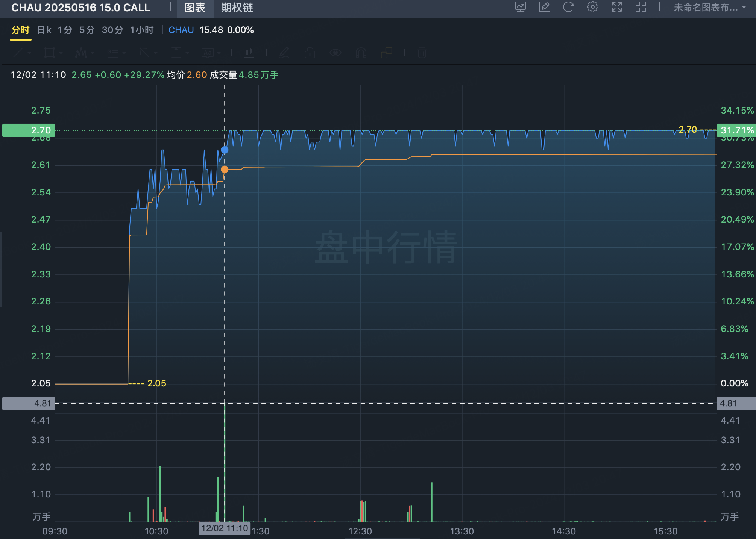The width and height of the screenshot is (756, 539).
Task: Click the 12:30 time axis label
Action: [x=360, y=531]
